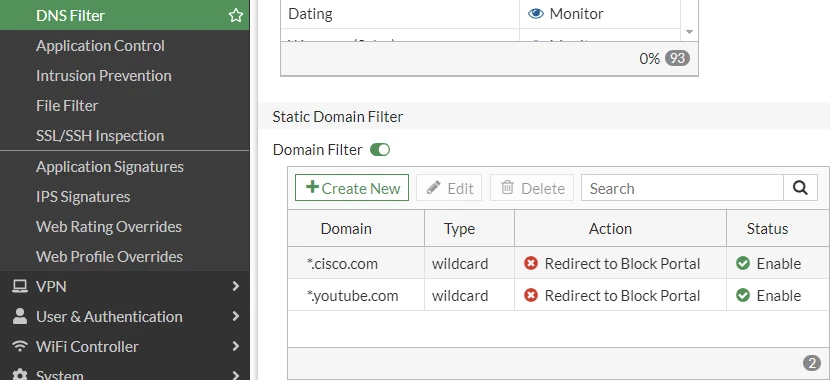Open SSL/SSH Inspection settings

[x=100, y=136]
